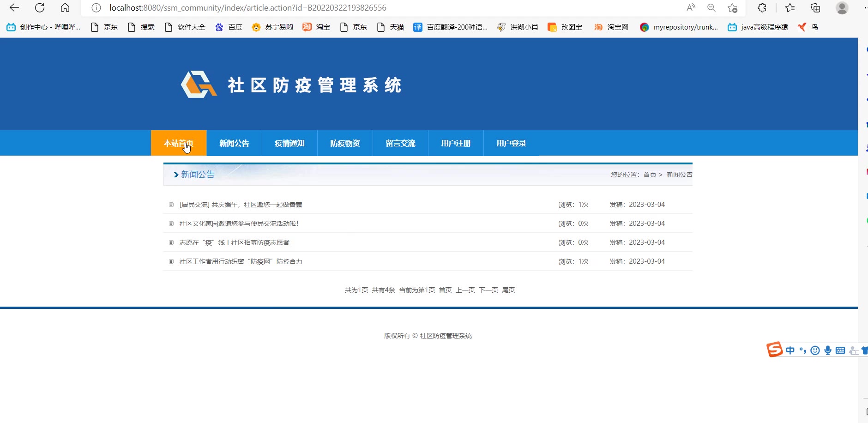Add page to favorites star icon
868x423 pixels.
(732, 8)
